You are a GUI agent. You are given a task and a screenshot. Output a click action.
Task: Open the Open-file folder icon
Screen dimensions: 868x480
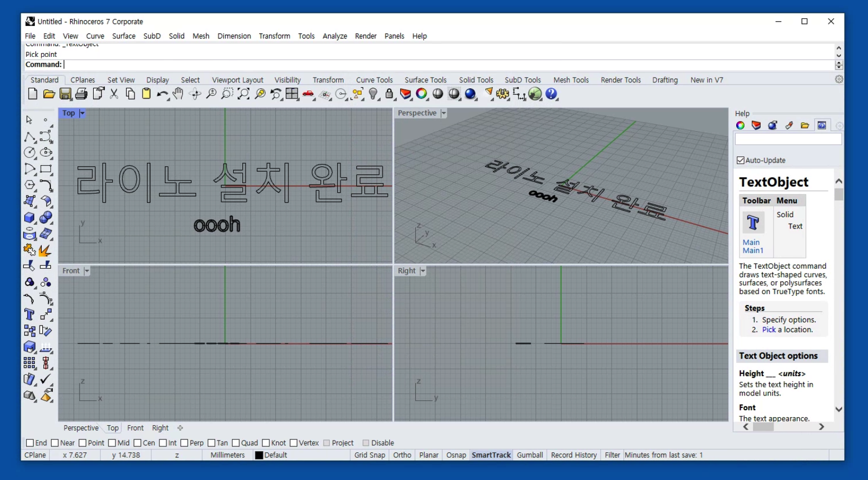tap(49, 94)
